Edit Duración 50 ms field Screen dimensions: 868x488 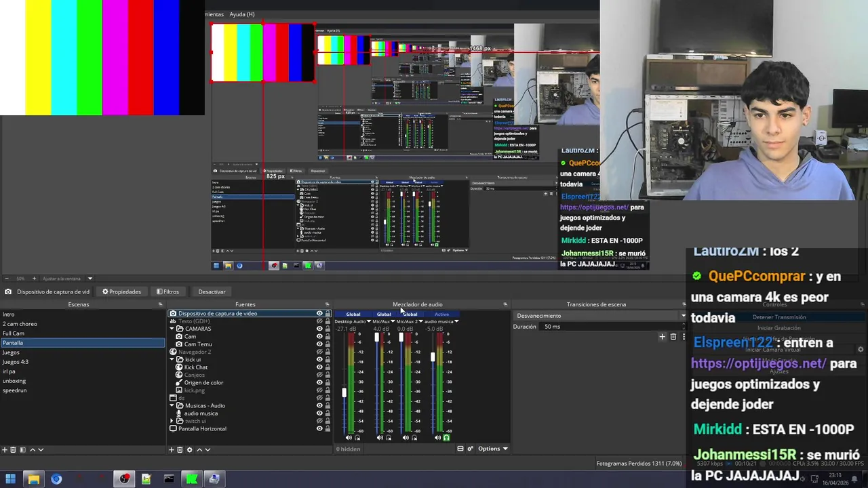(x=612, y=327)
